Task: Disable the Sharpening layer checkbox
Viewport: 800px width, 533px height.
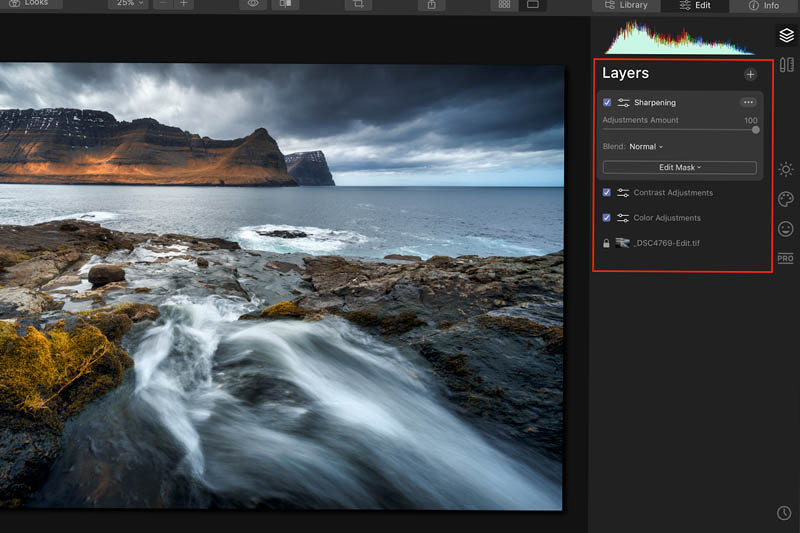Action: click(x=607, y=102)
